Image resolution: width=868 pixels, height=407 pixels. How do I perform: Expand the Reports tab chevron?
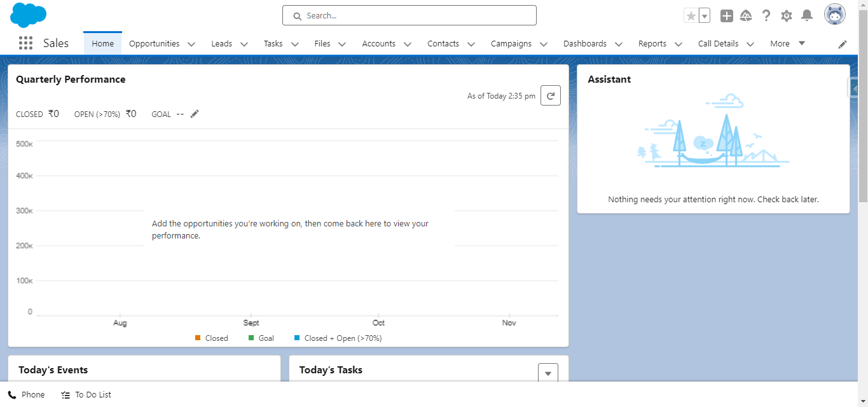coord(679,45)
